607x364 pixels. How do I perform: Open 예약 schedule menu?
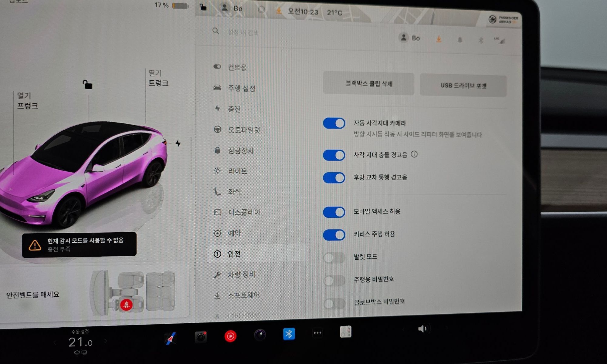point(228,233)
